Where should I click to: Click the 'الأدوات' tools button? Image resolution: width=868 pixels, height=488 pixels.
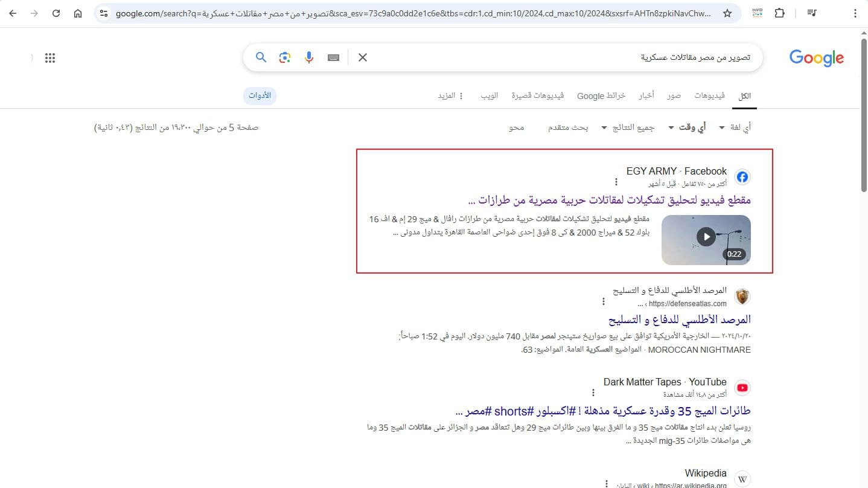260,96
